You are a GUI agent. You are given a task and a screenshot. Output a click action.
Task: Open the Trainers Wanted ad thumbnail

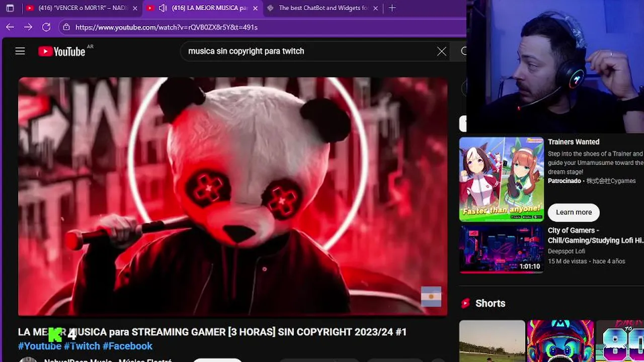click(x=501, y=179)
